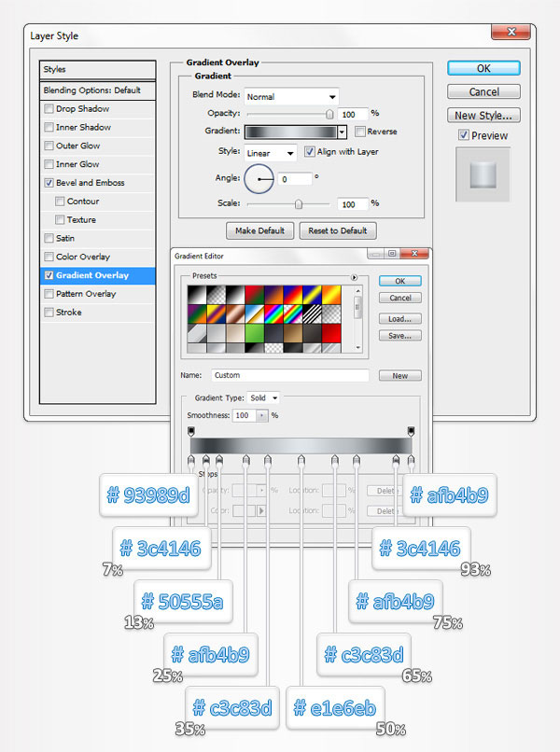
Task: Click the Opacity slider handle
Action: [x=329, y=114]
